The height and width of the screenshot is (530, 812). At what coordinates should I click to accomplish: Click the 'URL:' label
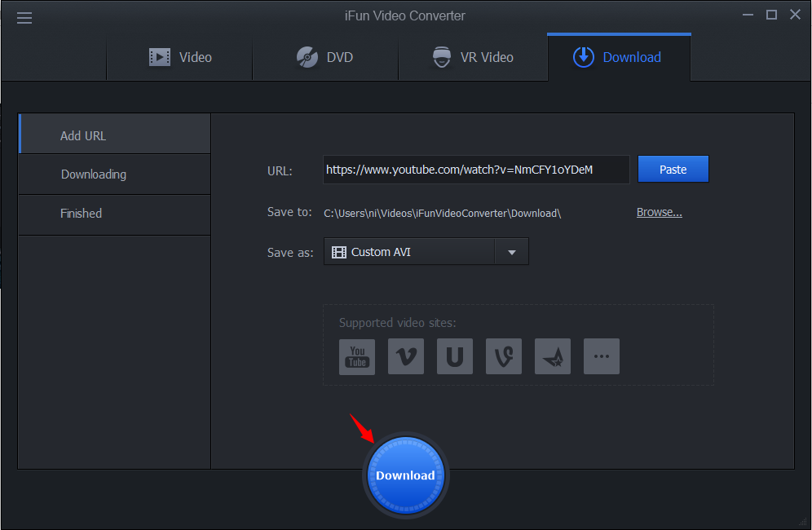pos(280,171)
